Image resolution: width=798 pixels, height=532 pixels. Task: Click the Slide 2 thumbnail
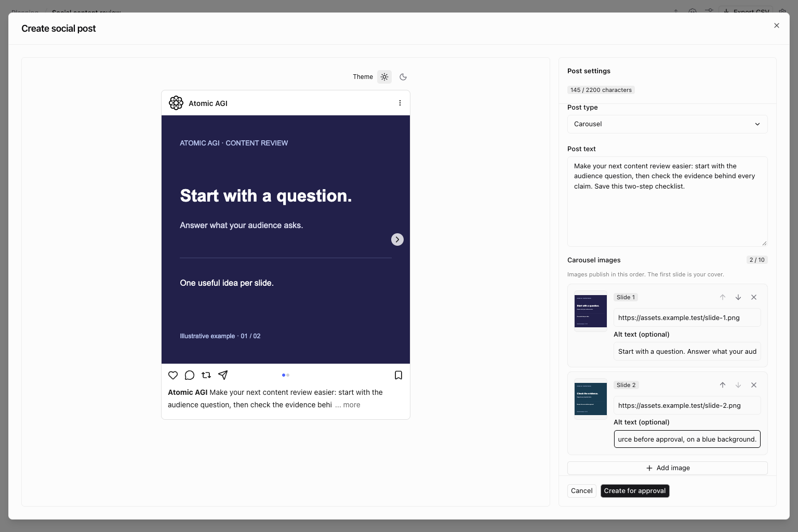tap(591, 399)
